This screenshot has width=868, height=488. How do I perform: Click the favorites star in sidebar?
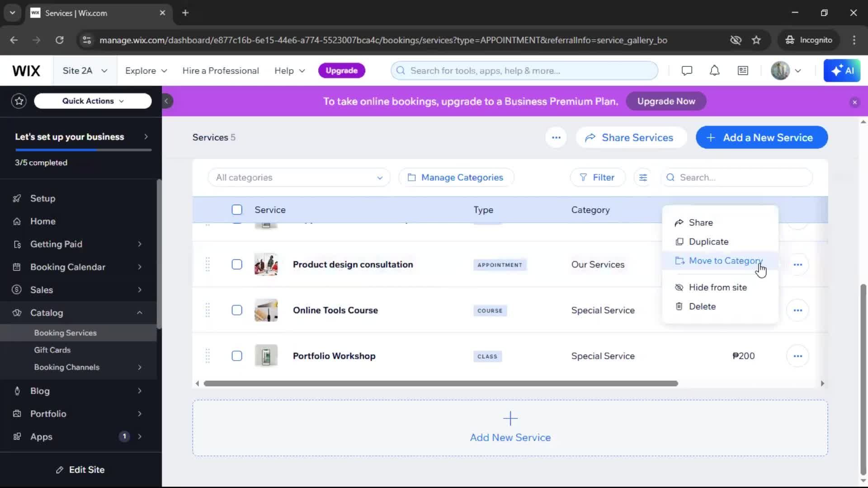(x=19, y=101)
